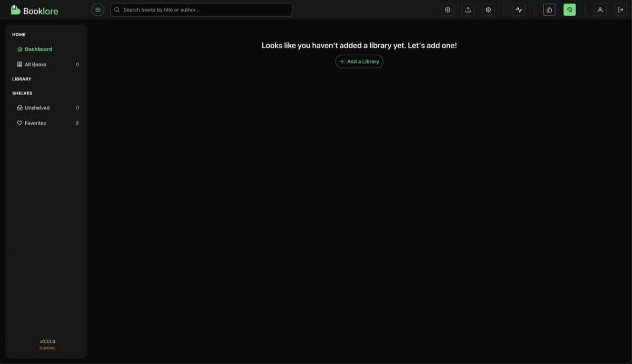Open the add new item icon
The height and width of the screenshot is (364, 632).
447,9
